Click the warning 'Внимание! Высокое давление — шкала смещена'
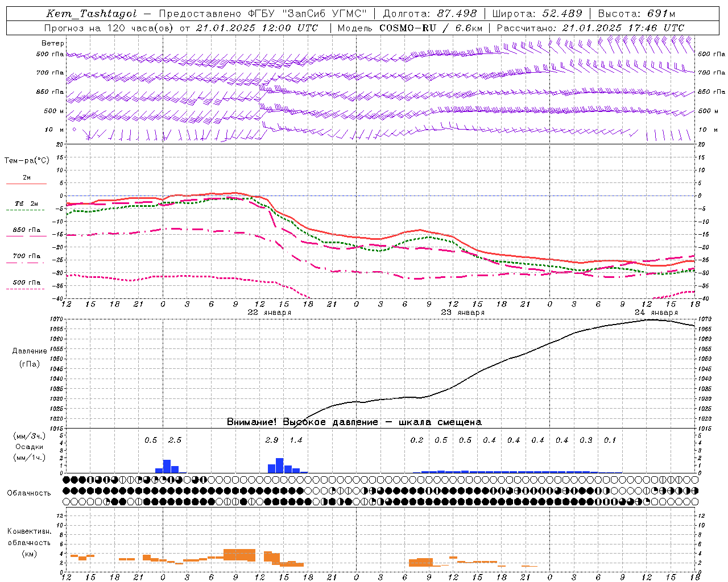Viewport: 728px width, 582px height. tap(354, 422)
